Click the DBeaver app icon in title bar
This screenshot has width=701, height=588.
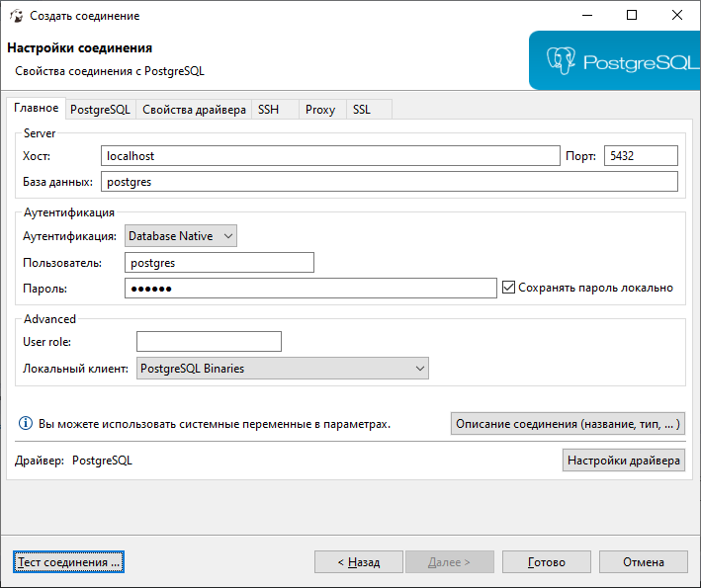click(x=17, y=16)
